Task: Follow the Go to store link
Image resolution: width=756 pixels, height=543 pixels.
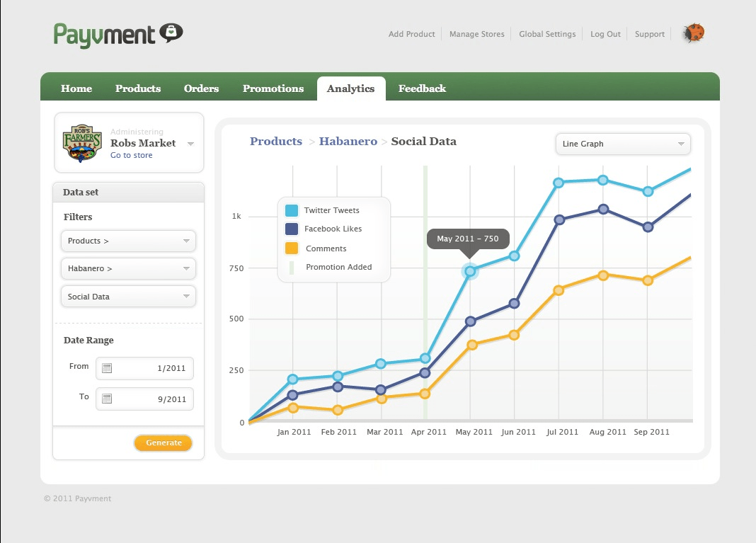Action: pos(131,155)
